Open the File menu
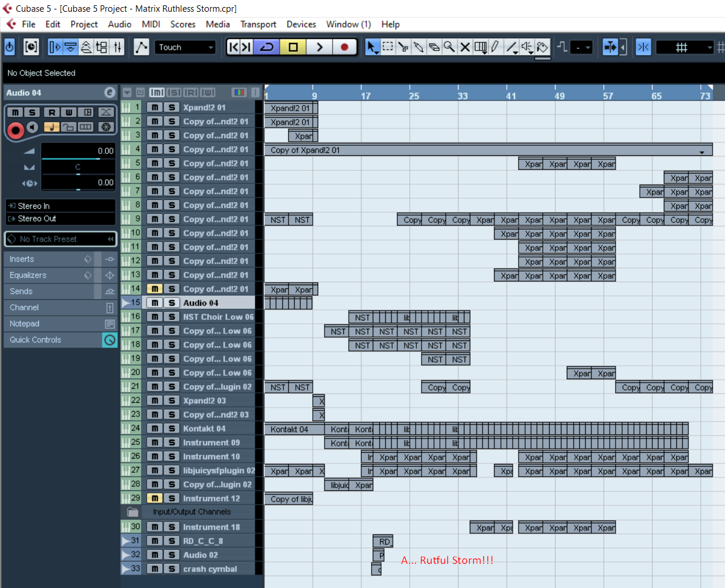The image size is (725, 588). click(x=29, y=24)
